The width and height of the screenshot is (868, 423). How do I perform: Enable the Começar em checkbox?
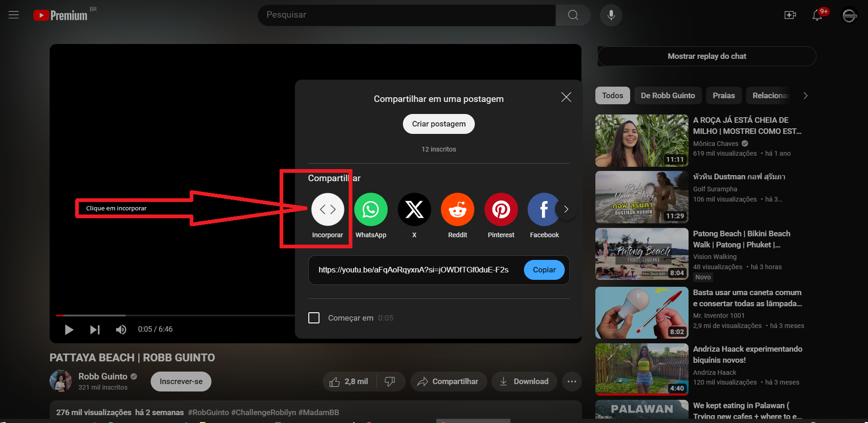tap(314, 318)
